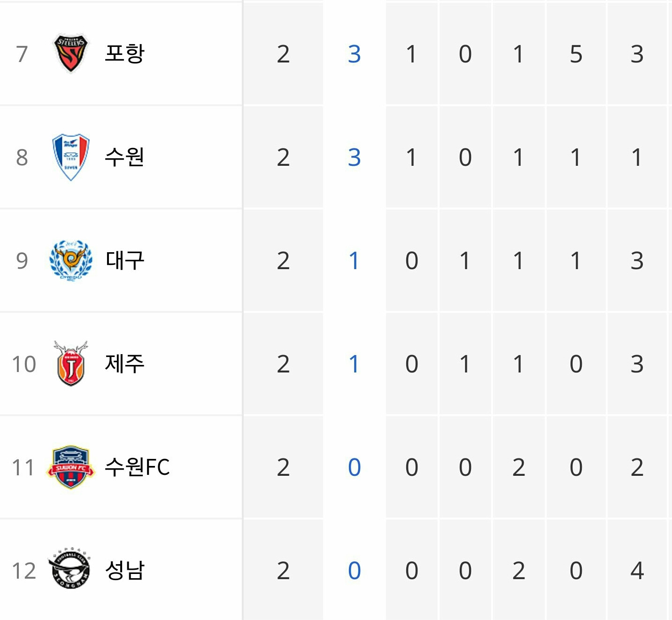The height and width of the screenshot is (620, 672).
Task: Click the Pohang Steelers team logo
Action: click(70, 54)
